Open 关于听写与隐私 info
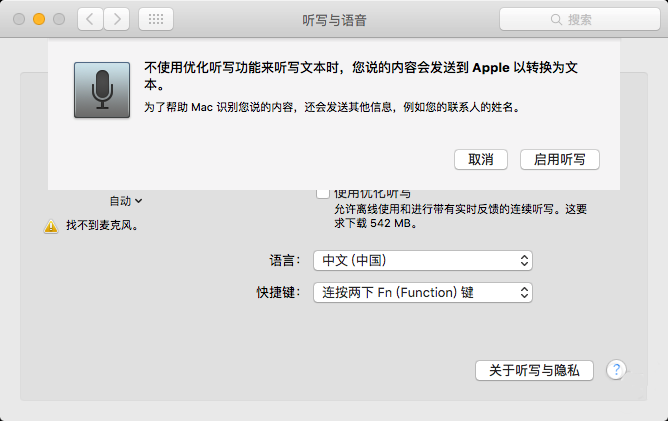Viewport: 668px width, 421px height. (x=534, y=370)
